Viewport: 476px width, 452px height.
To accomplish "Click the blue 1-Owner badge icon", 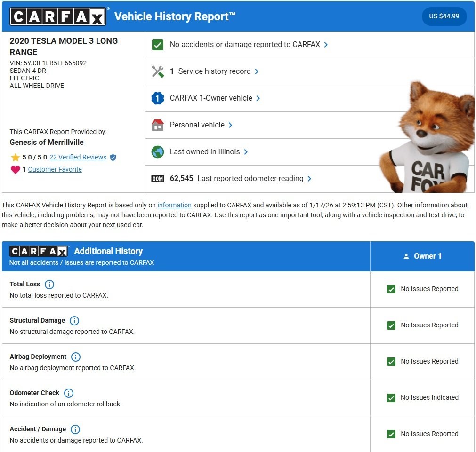I will click(x=157, y=98).
